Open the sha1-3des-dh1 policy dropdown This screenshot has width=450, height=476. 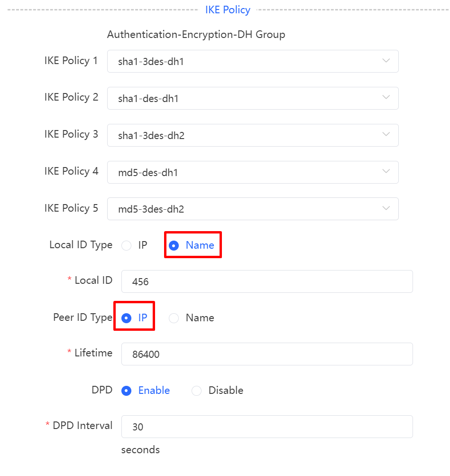tap(253, 61)
